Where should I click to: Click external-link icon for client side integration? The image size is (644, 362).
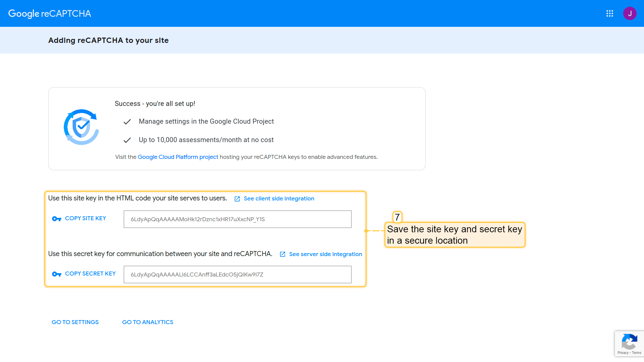237,199
